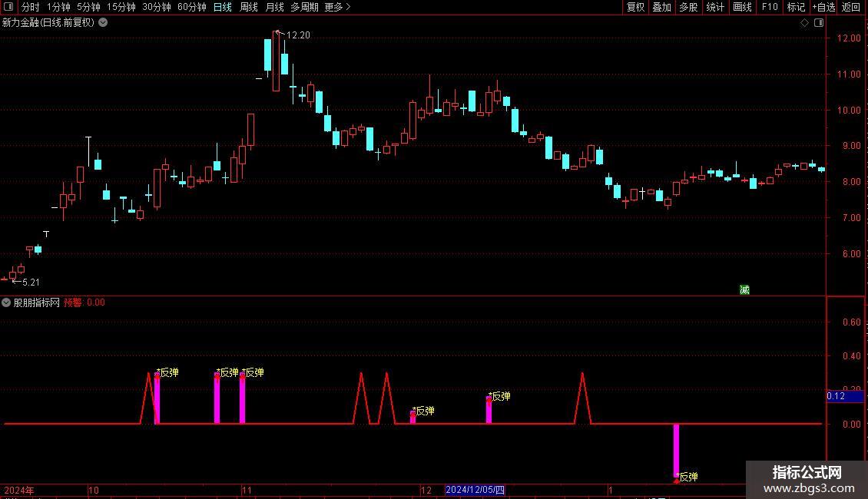Click the 2024年 label on time axis
The width and height of the screenshot is (868, 499).
click(x=19, y=490)
